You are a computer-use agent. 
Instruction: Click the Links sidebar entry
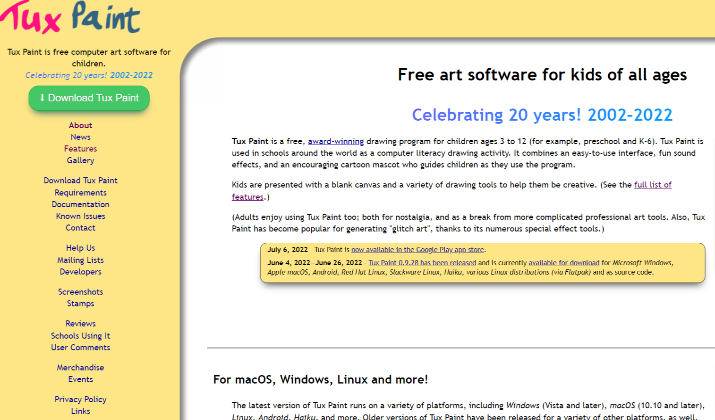click(80, 411)
